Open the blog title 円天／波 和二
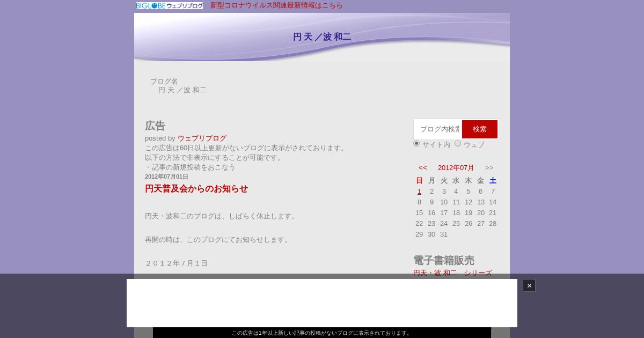 322,36
